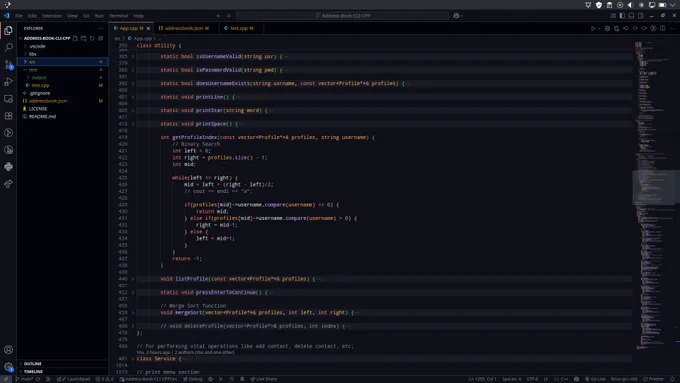Open Accounts menu in activity bar
The height and width of the screenshot is (383, 680).
click(8, 350)
